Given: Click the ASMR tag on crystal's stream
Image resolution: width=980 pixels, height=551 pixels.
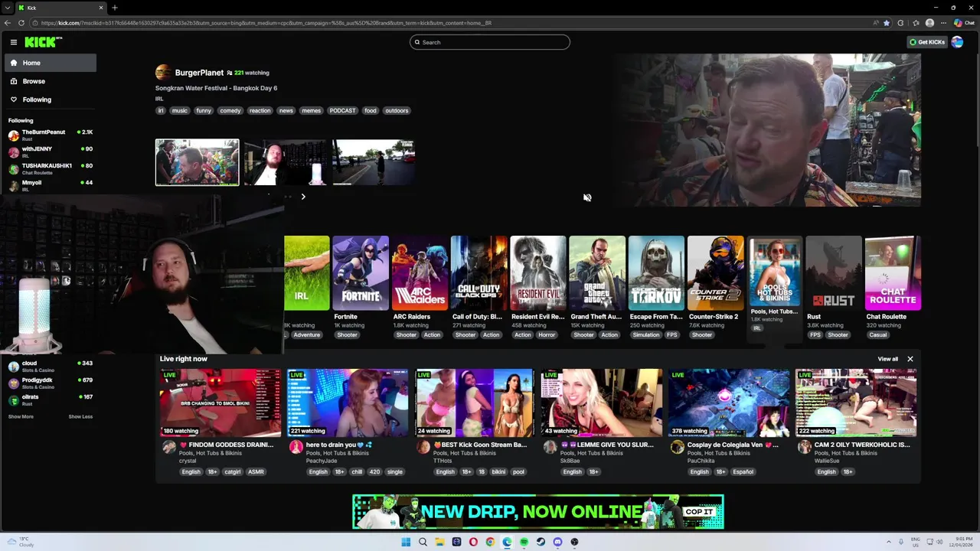Looking at the screenshot, I should coord(256,471).
